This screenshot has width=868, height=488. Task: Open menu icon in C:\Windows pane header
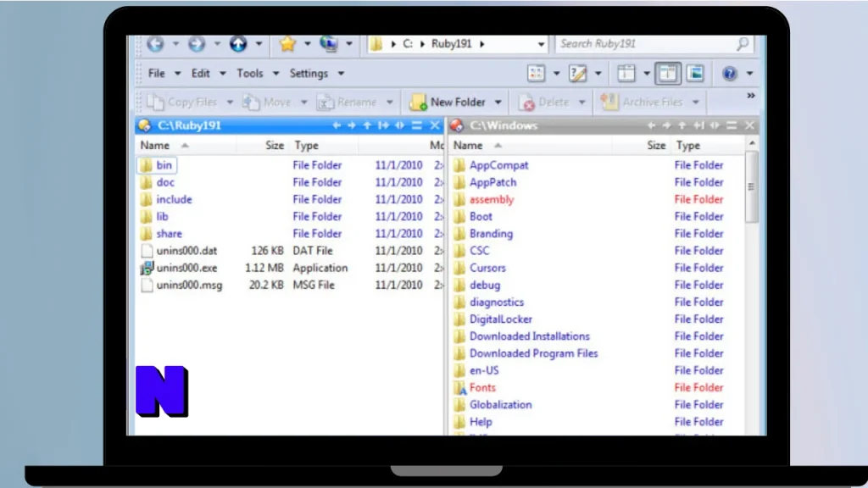tap(732, 125)
